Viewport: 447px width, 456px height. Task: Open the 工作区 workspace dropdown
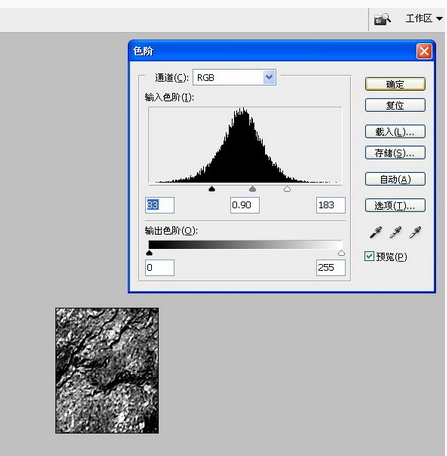coord(424,19)
